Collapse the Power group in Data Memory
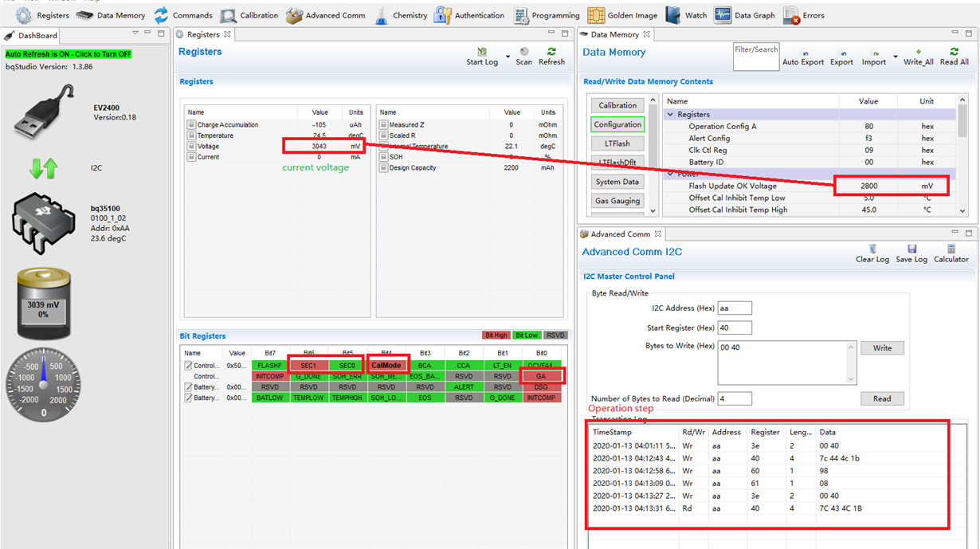980x549 pixels. click(x=670, y=174)
